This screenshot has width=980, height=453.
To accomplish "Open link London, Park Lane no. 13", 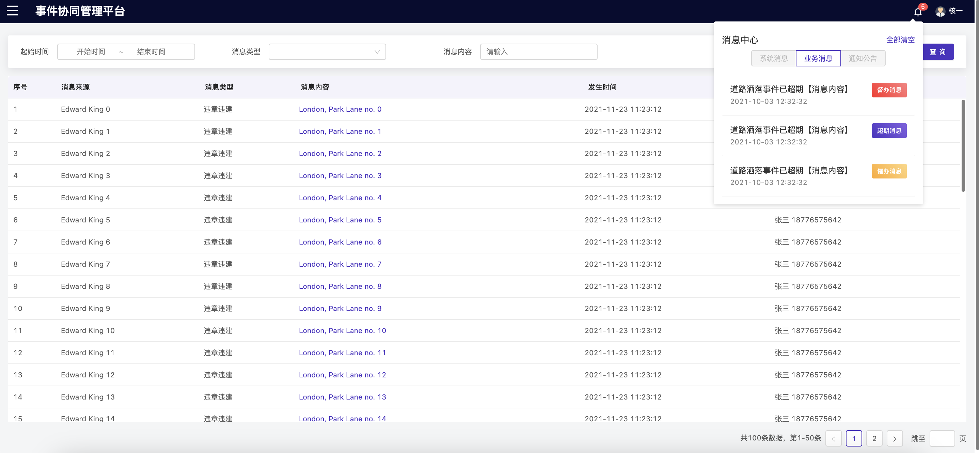I will click(342, 397).
